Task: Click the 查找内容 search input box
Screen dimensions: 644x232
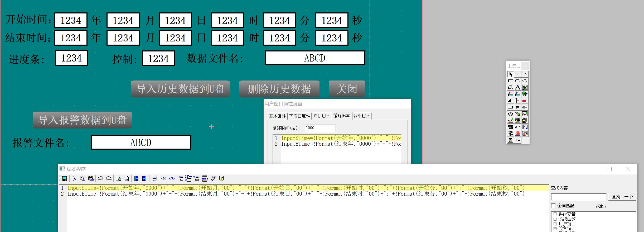Action: pyautogui.click(x=579, y=197)
